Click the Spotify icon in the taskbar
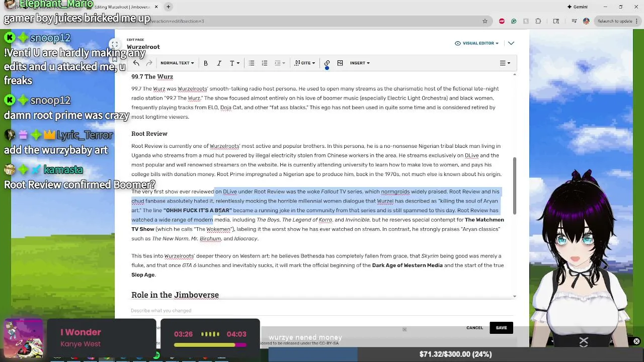Screen dimensions: 644x362 point(156,356)
